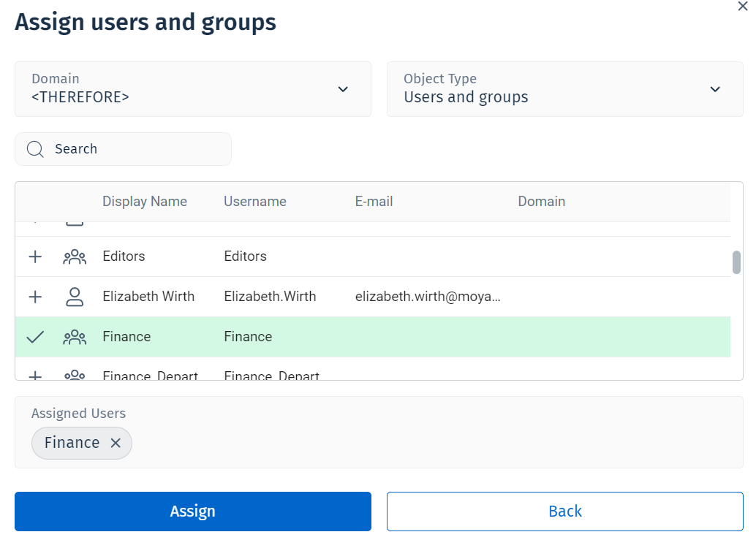Click the magnifying glass search icon

(35, 149)
